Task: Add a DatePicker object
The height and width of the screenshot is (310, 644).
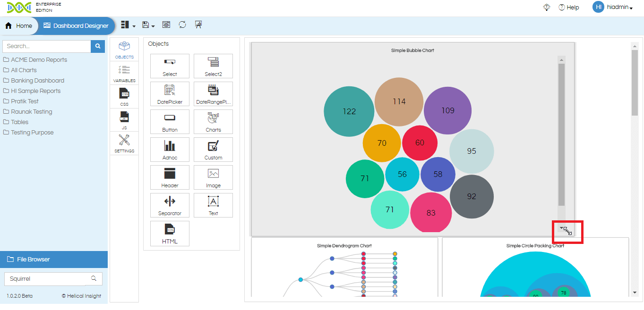Action: coord(170,94)
